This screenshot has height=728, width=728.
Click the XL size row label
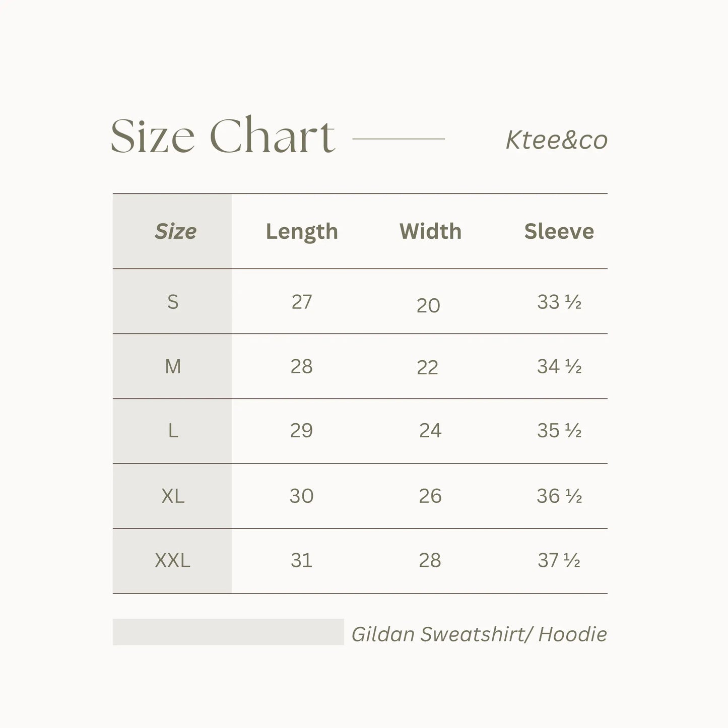tap(173, 496)
